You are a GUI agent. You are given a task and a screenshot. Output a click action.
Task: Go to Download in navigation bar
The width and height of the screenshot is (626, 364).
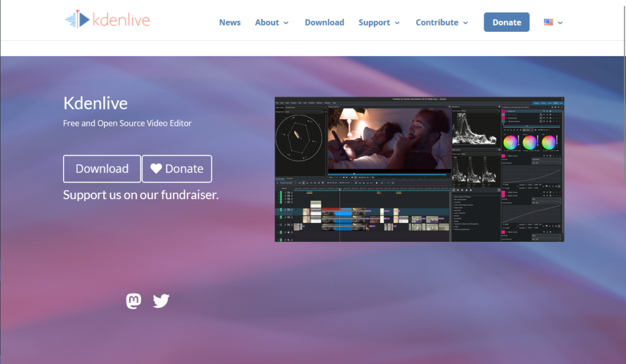(x=324, y=23)
